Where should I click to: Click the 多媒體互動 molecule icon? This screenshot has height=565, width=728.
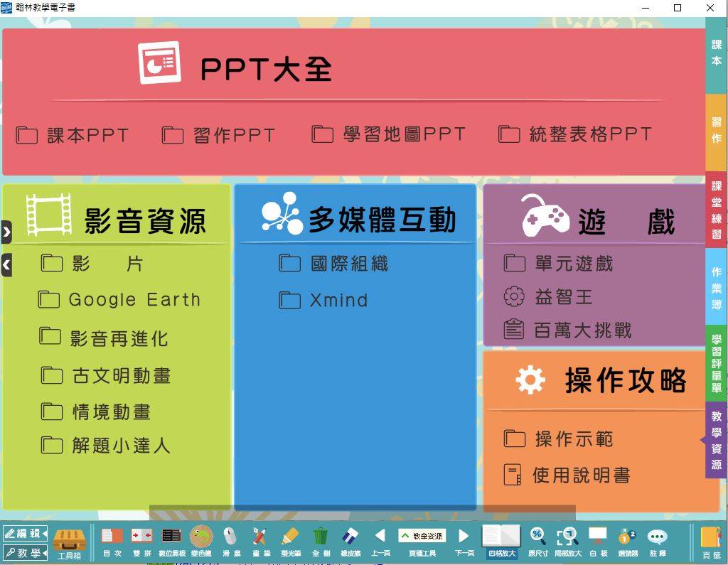[x=282, y=212]
